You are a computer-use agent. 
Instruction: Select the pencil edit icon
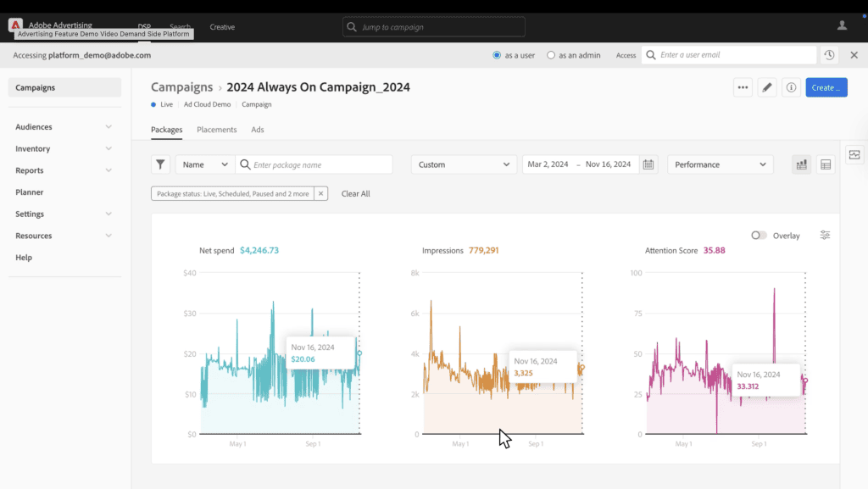pos(767,87)
